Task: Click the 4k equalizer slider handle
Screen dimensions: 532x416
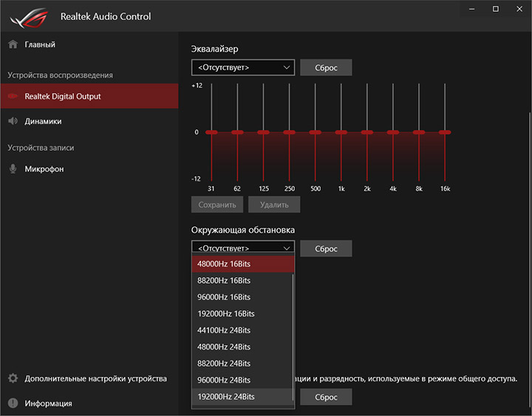Action: pos(393,132)
